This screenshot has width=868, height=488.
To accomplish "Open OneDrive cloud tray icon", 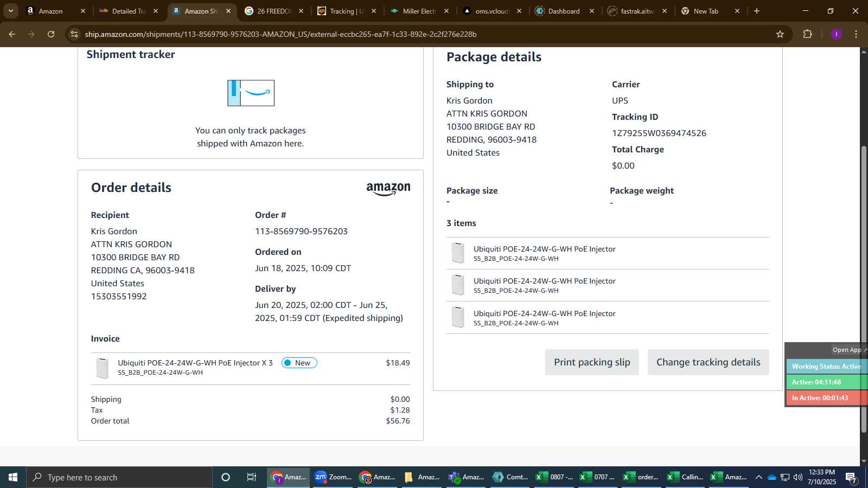I will [771, 477].
